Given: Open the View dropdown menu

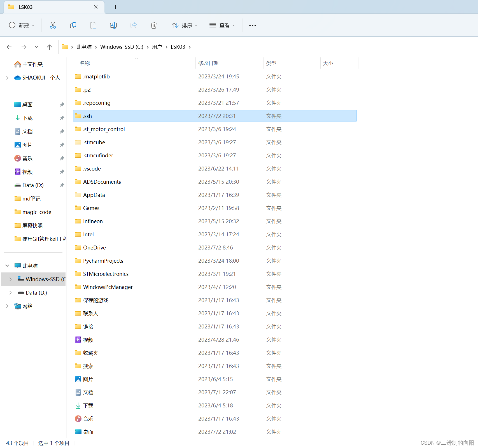Looking at the screenshot, I should [222, 25].
